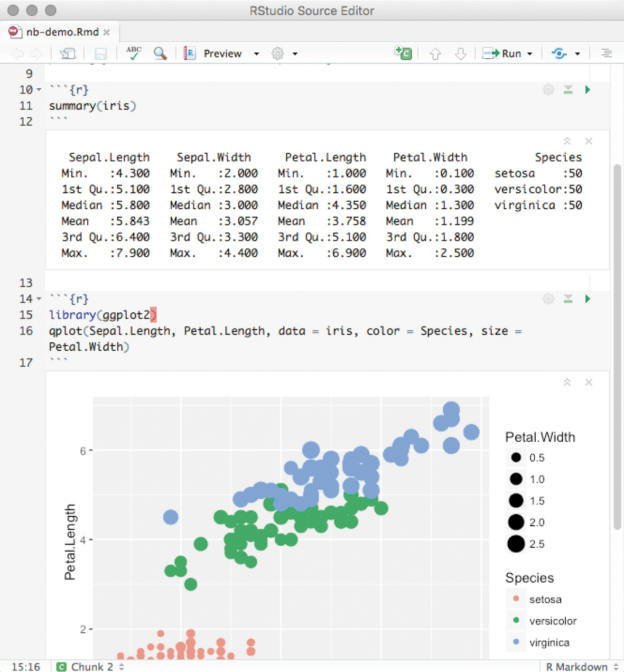
Task: Close the nb-demo.Rmd tab
Action: [x=107, y=32]
